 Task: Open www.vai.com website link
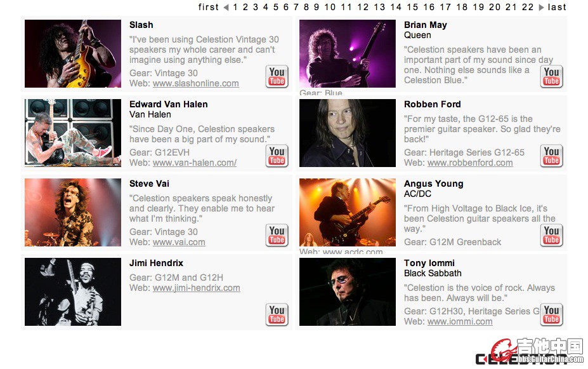(x=179, y=242)
